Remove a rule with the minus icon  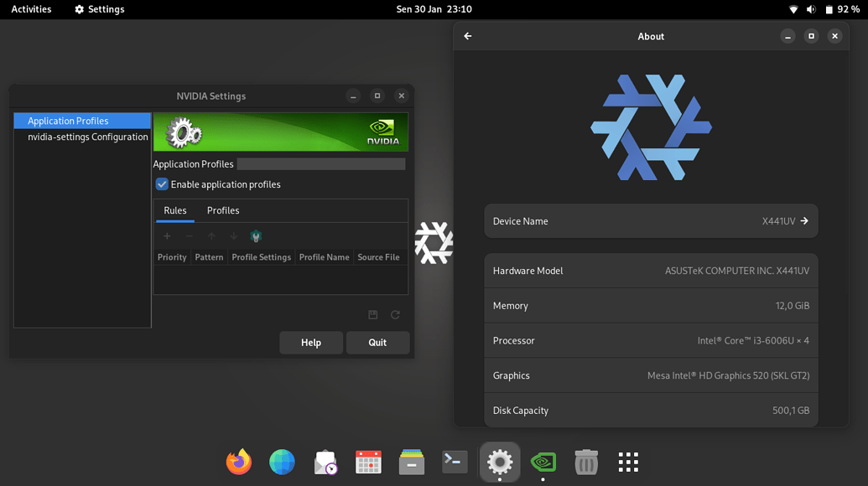point(188,236)
